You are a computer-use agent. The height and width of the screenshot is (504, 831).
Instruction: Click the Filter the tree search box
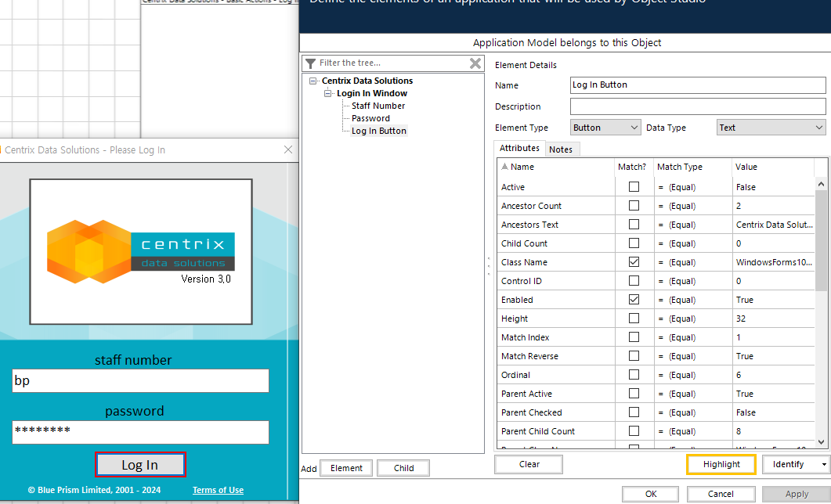[x=392, y=63]
